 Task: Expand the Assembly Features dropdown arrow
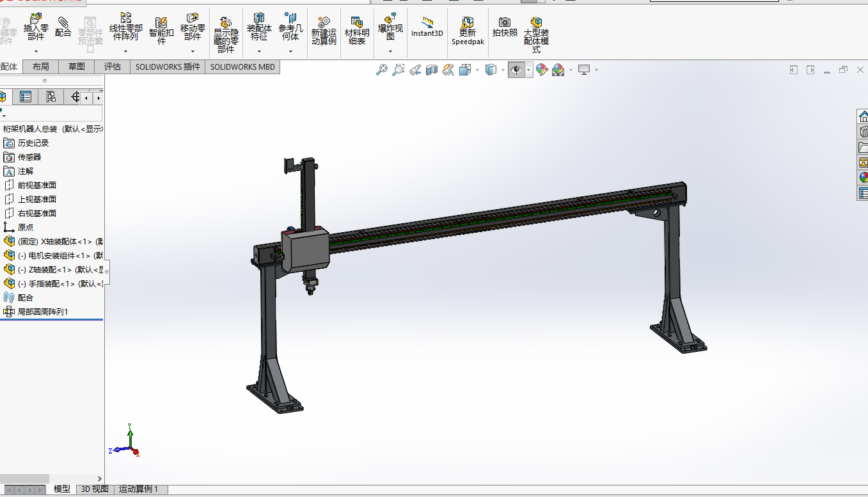pos(259,51)
